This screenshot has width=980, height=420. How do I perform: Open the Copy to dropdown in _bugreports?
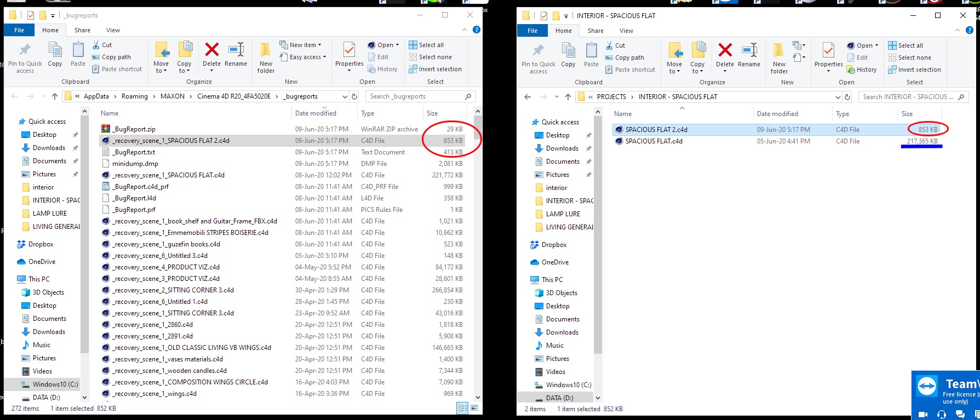pos(184,71)
